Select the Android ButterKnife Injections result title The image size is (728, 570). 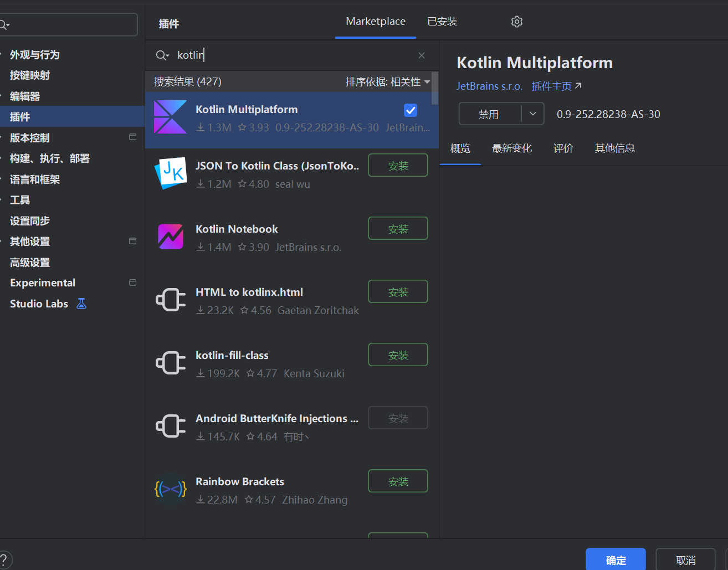coord(277,418)
